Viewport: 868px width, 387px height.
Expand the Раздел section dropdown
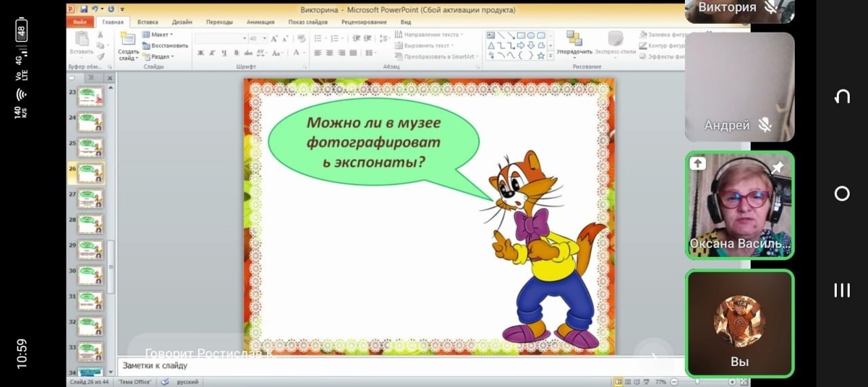pyautogui.click(x=157, y=57)
